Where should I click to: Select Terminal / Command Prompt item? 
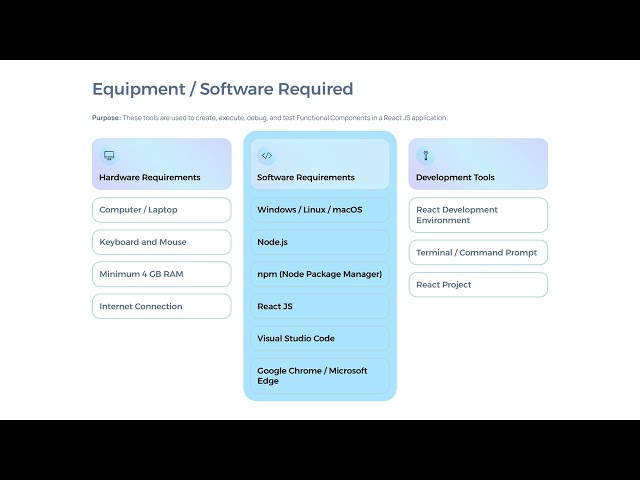coord(478,253)
